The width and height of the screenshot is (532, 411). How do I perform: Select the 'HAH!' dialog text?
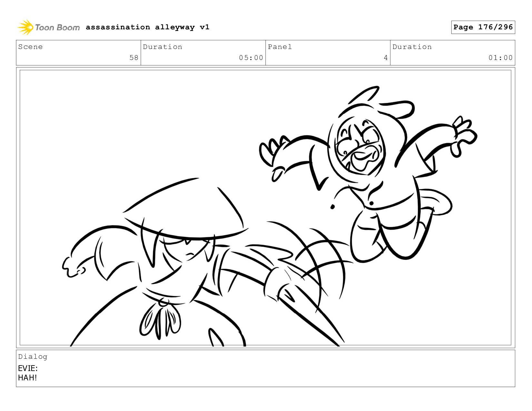pyautogui.click(x=27, y=377)
